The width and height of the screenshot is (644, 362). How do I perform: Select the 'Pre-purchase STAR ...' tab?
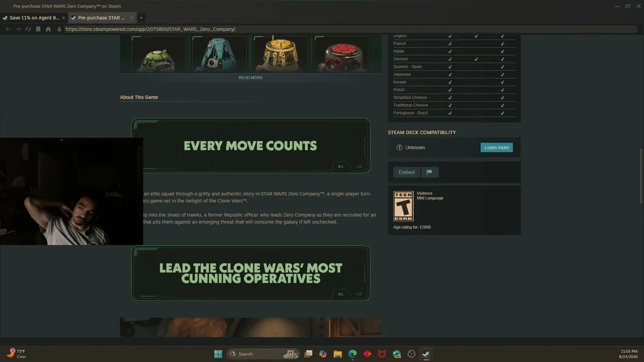[102, 18]
